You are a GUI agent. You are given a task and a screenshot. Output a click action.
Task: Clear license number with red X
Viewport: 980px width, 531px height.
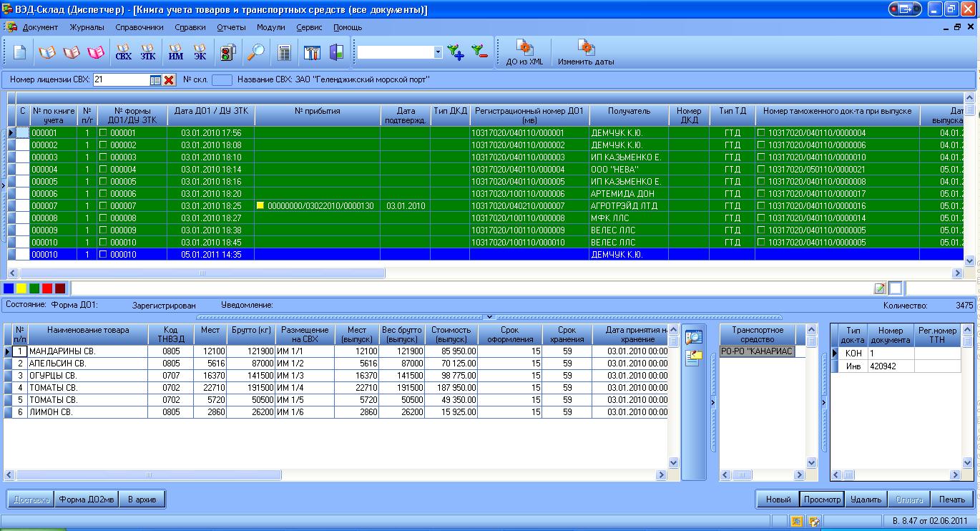point(170,80)
